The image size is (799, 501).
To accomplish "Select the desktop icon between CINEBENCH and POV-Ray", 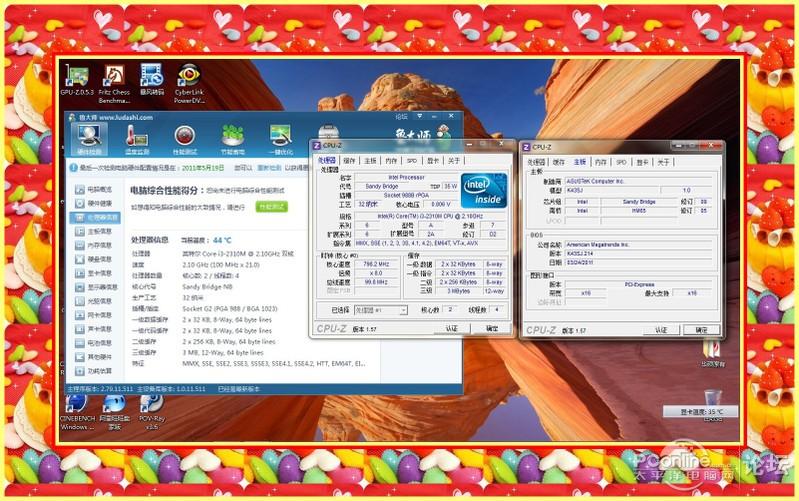I will tap(115, 413).
